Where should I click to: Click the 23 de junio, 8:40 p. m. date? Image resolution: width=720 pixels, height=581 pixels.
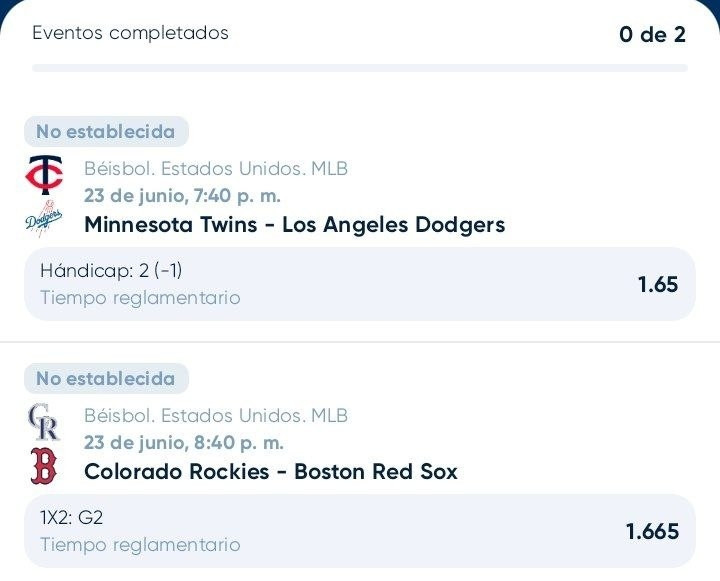pyautogui.click(x=184, y=443)
